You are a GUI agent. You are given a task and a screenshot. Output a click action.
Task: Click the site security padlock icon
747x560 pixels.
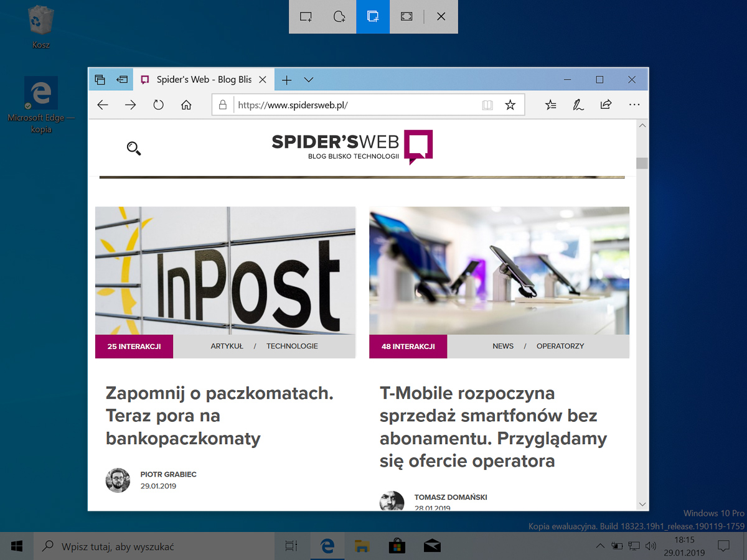[223, 105]
